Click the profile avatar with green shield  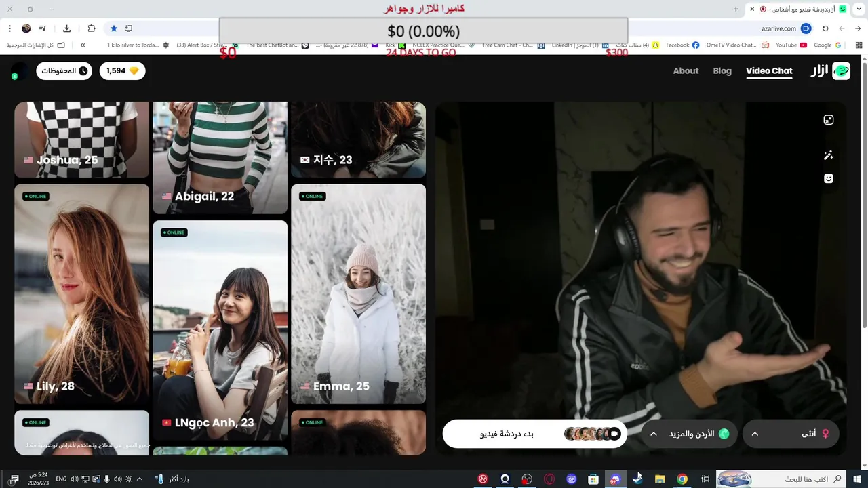[19, 71]
